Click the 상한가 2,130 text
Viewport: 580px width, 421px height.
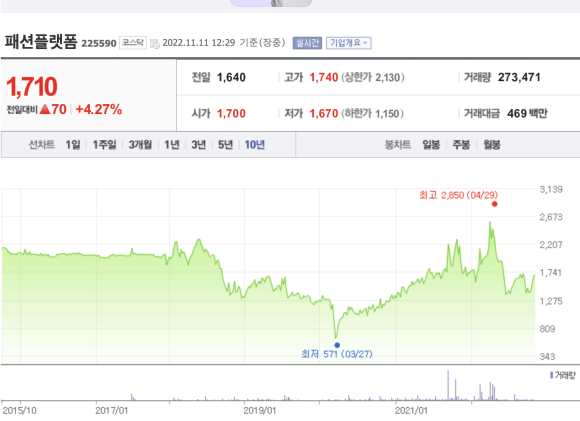click(x=373, y=77)
